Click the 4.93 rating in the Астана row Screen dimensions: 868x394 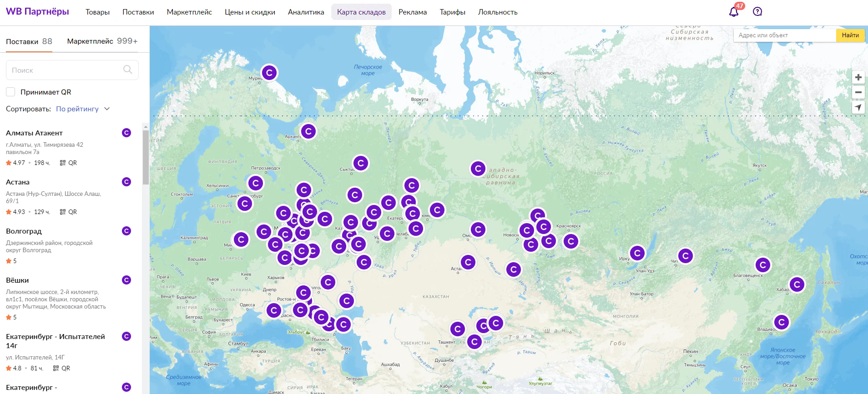(19, 212)
